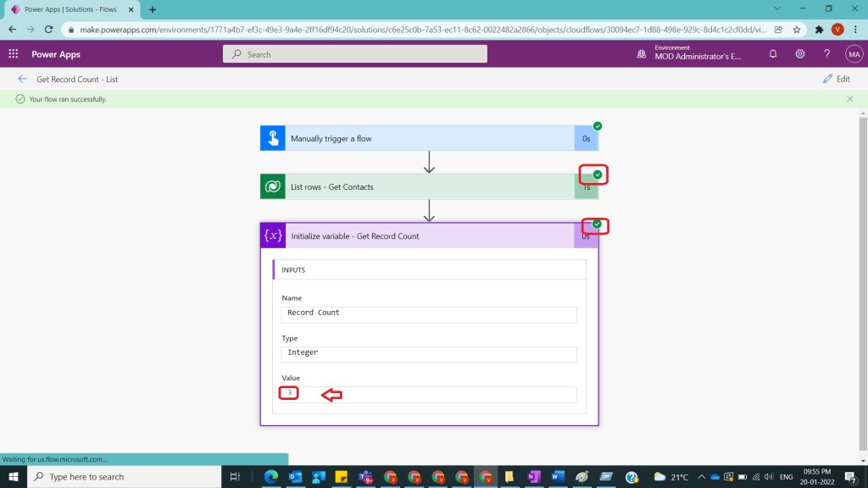868x488 pixels.
Task: Open the MA user account menu
Action: tap(853, 53)
